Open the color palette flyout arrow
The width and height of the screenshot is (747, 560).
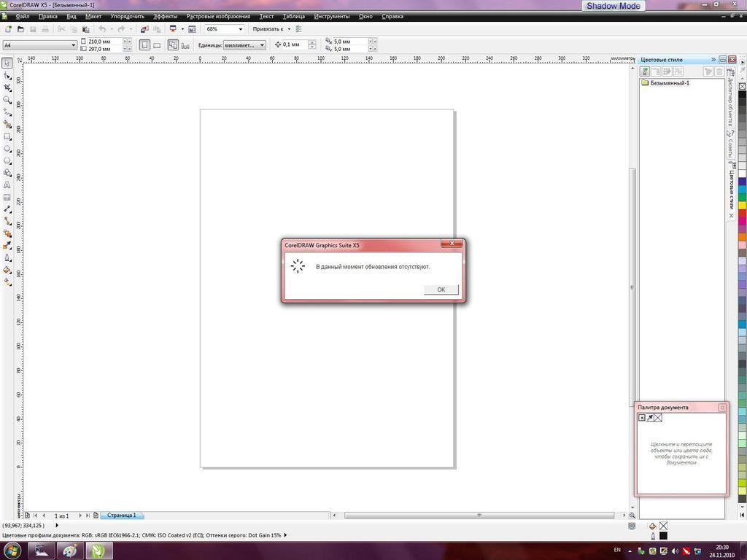click(742, 62)
